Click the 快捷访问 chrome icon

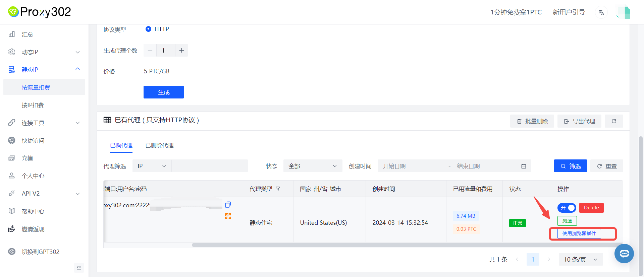coord(12,140)
